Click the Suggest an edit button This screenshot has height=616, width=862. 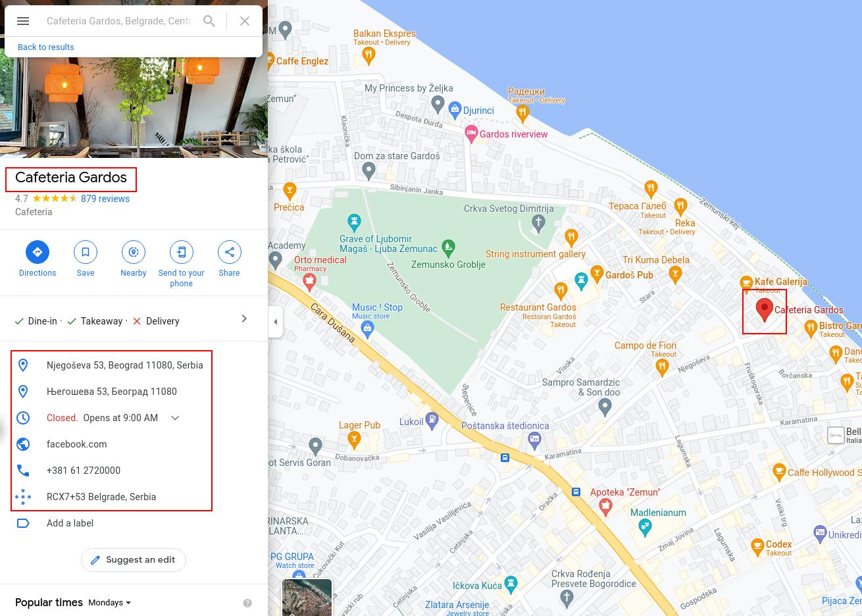[x=134, y=560]
